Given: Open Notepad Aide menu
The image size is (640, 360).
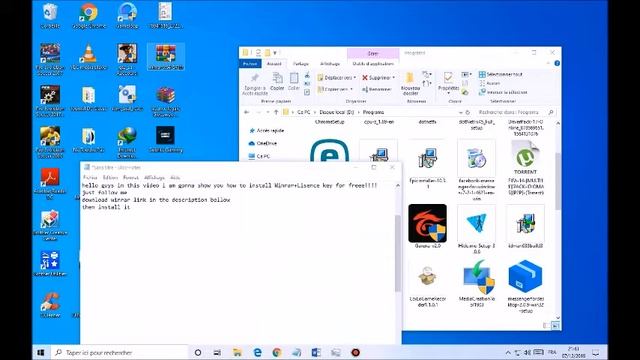Looking at the screenshot, I should (175, 178).
